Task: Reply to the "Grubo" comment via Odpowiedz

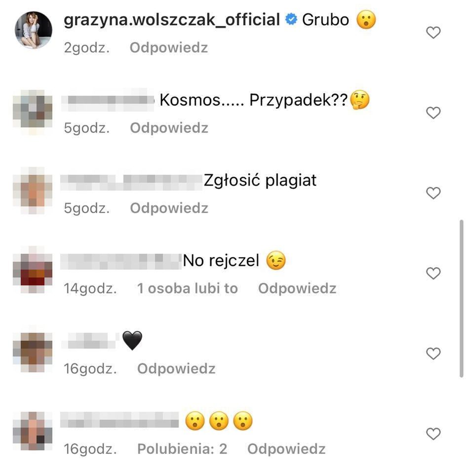Action: pos(169,48)
